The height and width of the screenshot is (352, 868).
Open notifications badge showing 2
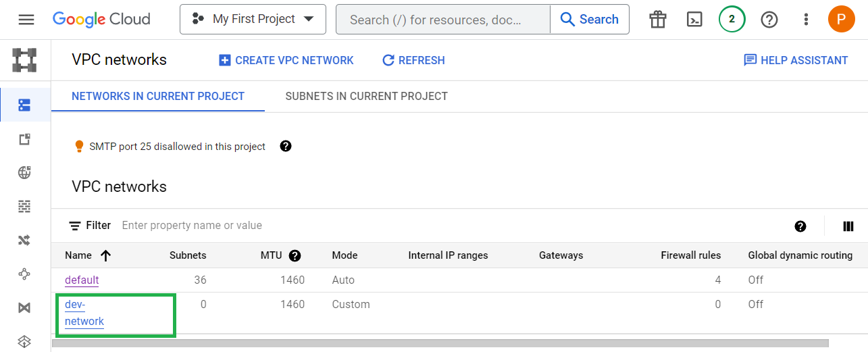(732, 19)
